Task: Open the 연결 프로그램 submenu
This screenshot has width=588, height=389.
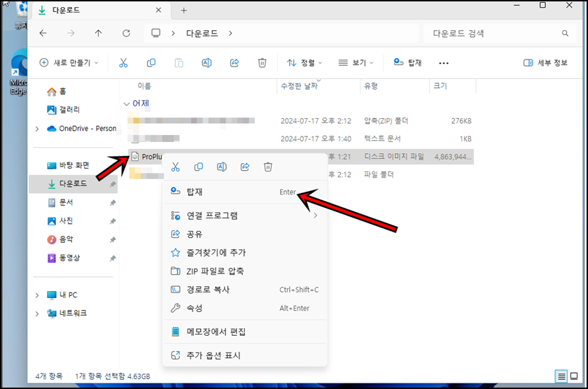Action: click(245, 215)
